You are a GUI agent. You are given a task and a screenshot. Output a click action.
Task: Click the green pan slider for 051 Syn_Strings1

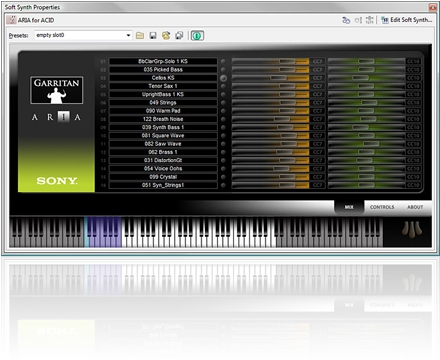(366, 185)
